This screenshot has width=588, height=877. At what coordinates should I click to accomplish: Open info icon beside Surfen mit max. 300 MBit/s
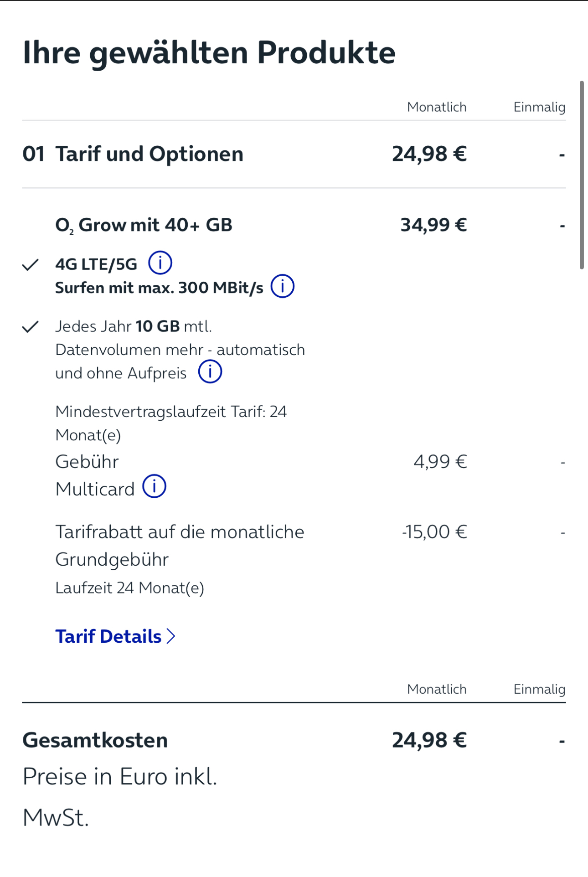tap(283, 286)
